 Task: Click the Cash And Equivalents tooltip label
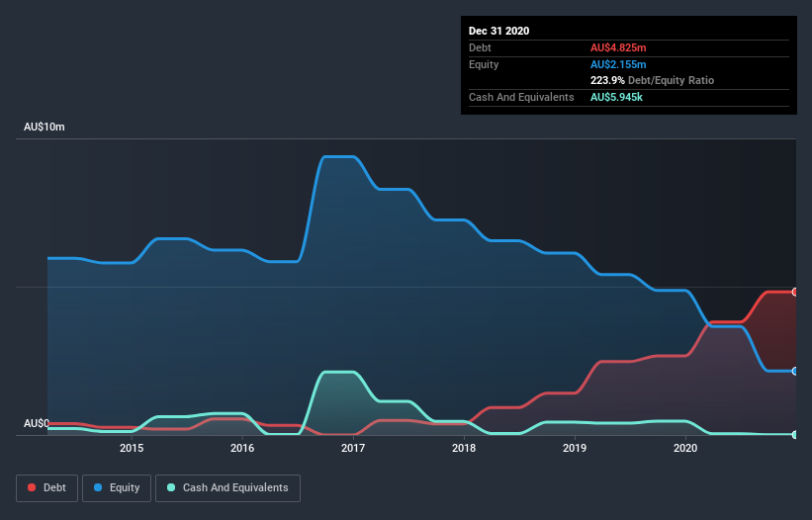coord(521,97)
